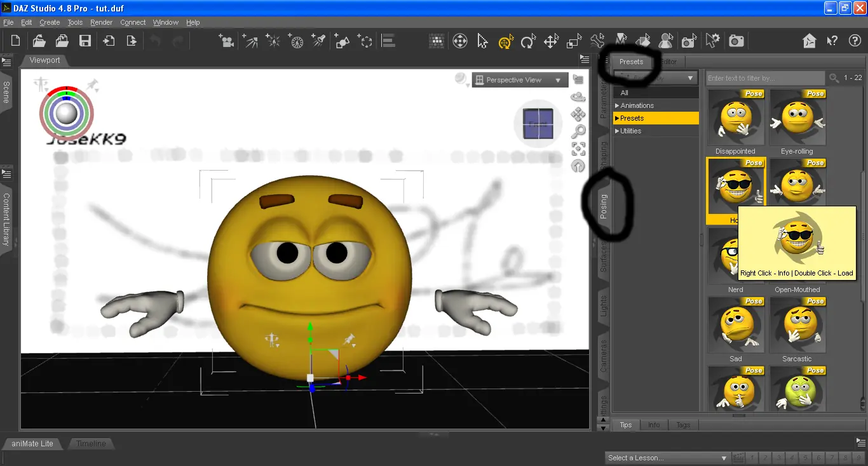Select the All category in the list

[625, 93]
